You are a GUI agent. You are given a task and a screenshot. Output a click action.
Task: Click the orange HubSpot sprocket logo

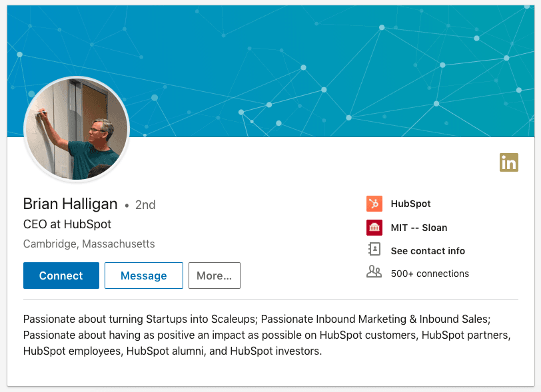[374, 204]
